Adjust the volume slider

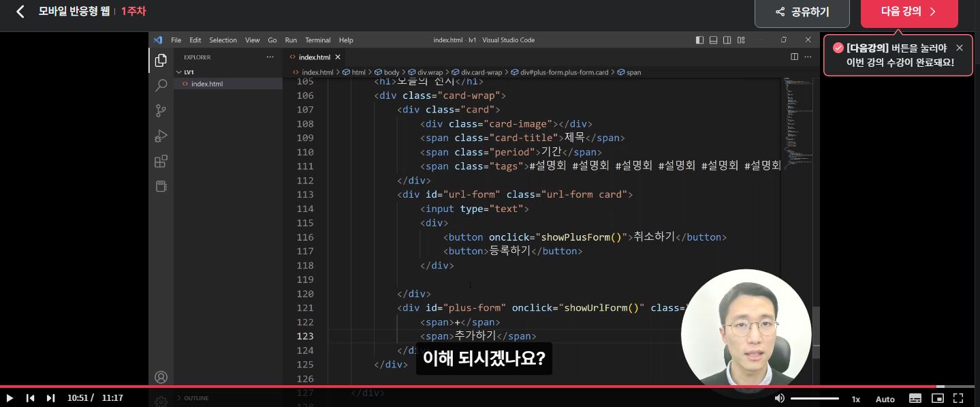click(x=815, y=398)
